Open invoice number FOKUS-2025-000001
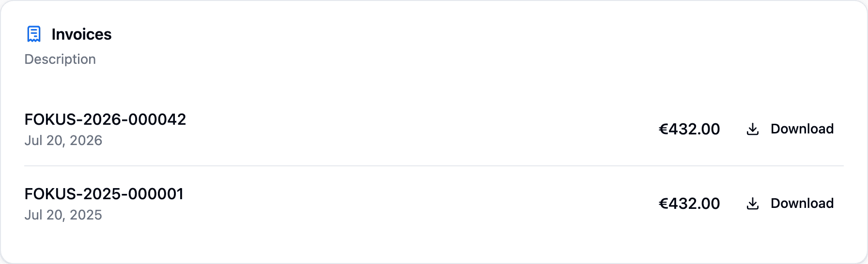868x264 pixels. point(104,194)
